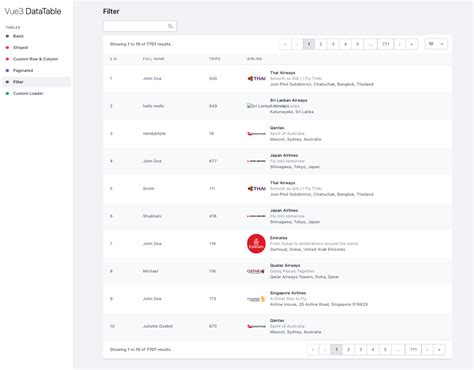Click 'Qatar Airways' airline name text
Image resolution: width=474 pixels, height=370 pixels.
[x=285, y=265]
